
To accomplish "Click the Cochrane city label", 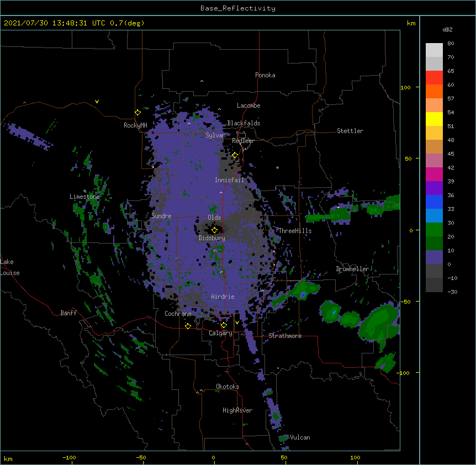I will (178, 314).
